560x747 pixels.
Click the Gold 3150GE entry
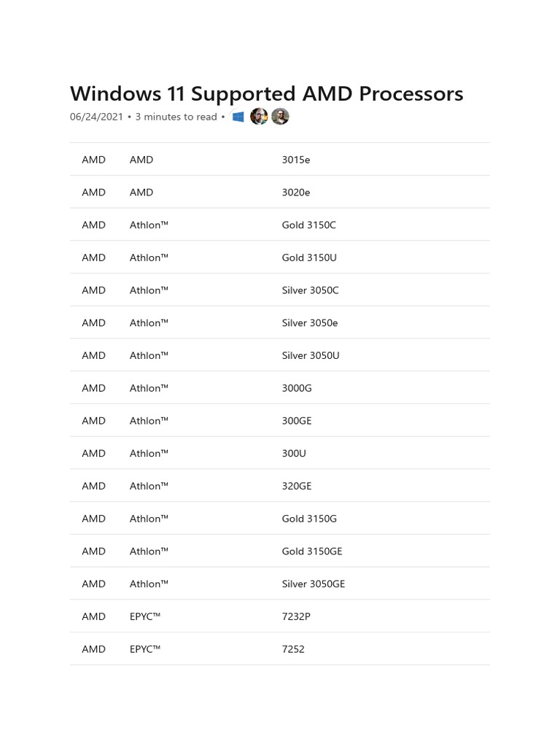312,551
